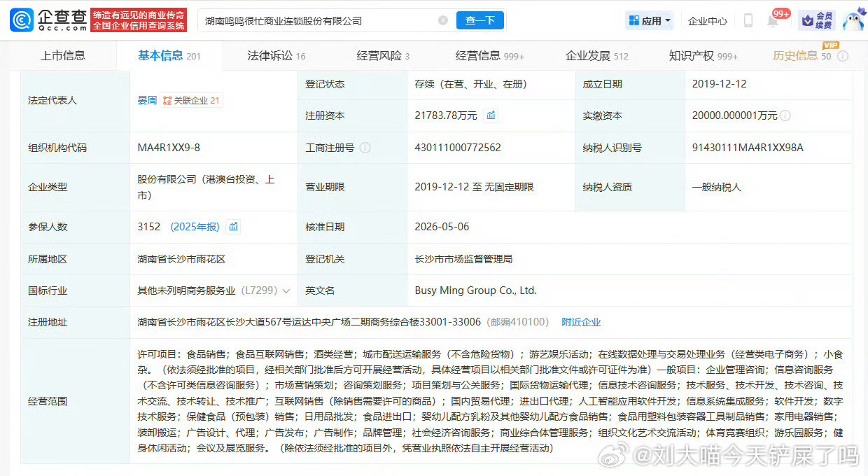Open the mobile phone app icon

pyautogui.click(x=748, y=21)
